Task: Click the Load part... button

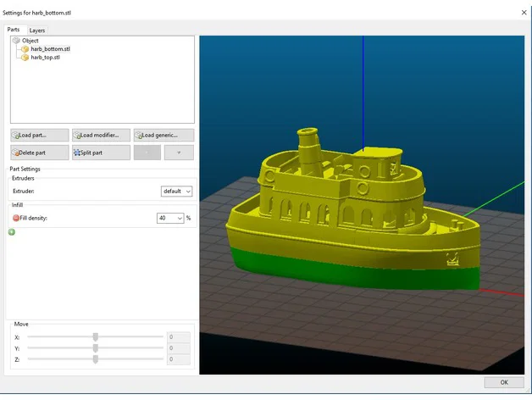Action: (x=40, y=135)
